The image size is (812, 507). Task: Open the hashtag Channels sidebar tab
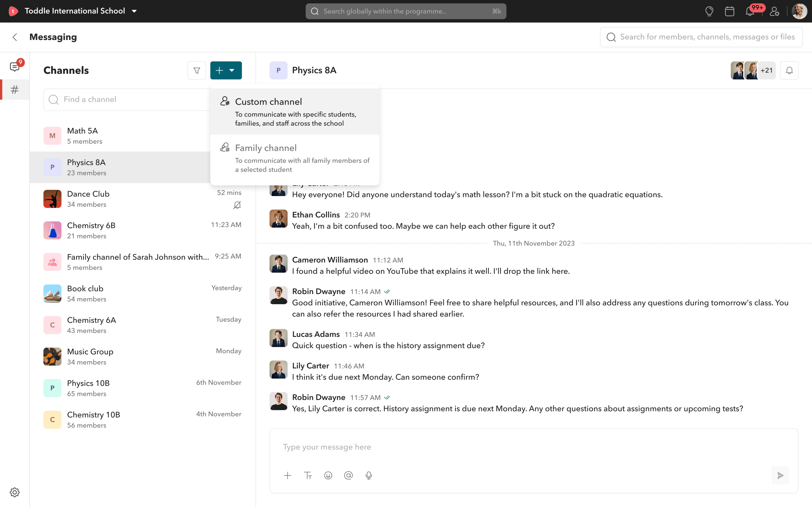point(15,90)
